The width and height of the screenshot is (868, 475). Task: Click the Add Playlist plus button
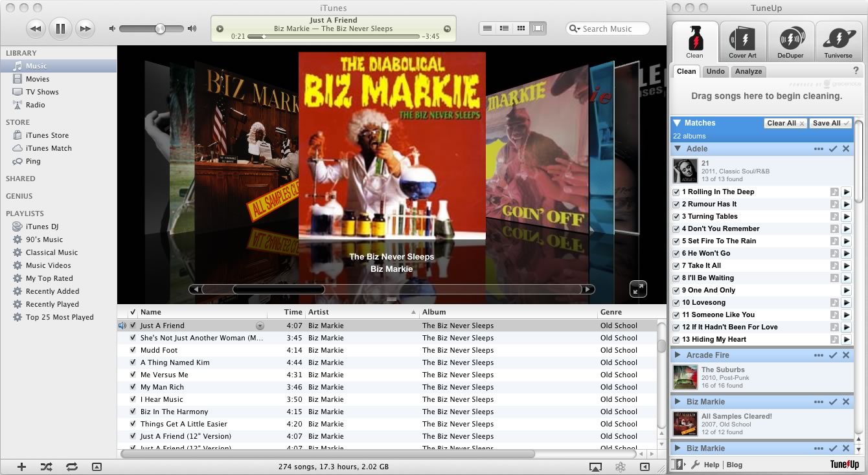(x=21, y=467)
